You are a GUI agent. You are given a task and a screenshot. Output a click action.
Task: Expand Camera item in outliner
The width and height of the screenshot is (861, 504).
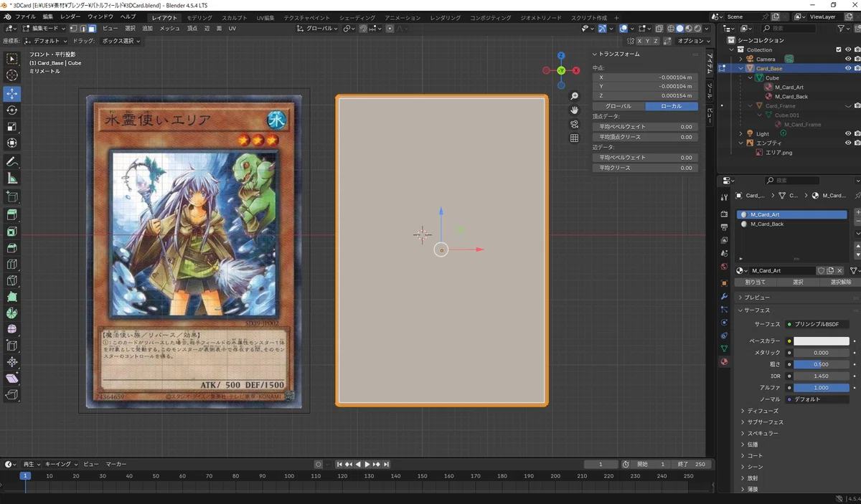742,59
